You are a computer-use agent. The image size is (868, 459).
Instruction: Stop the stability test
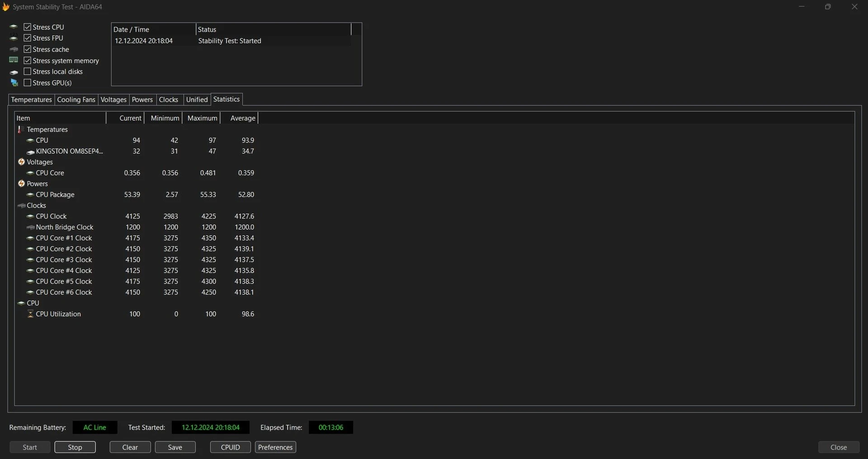pos(75,447)
